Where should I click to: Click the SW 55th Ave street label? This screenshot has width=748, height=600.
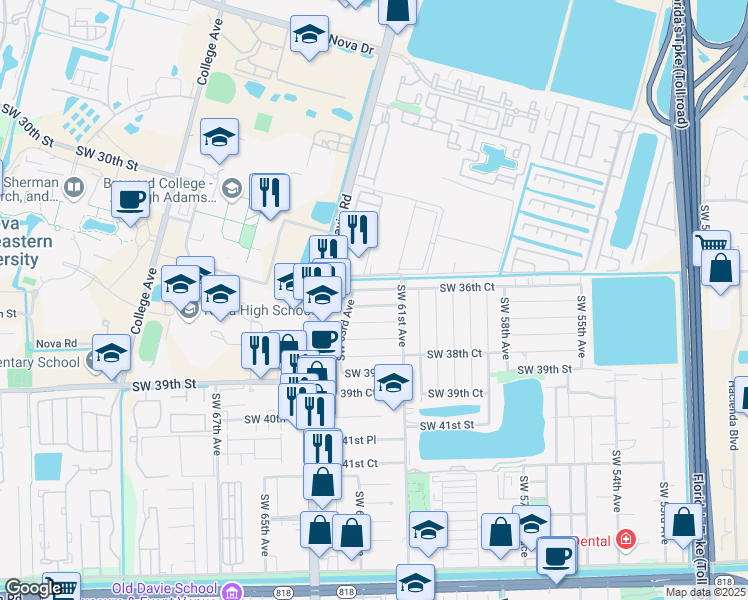[581, 327]
